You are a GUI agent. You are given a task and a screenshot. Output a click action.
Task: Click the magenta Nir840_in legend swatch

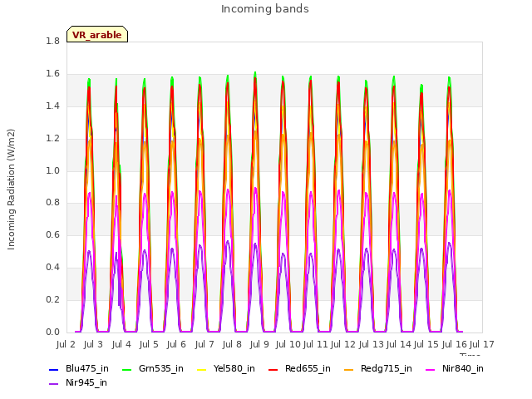click(431, 369)
